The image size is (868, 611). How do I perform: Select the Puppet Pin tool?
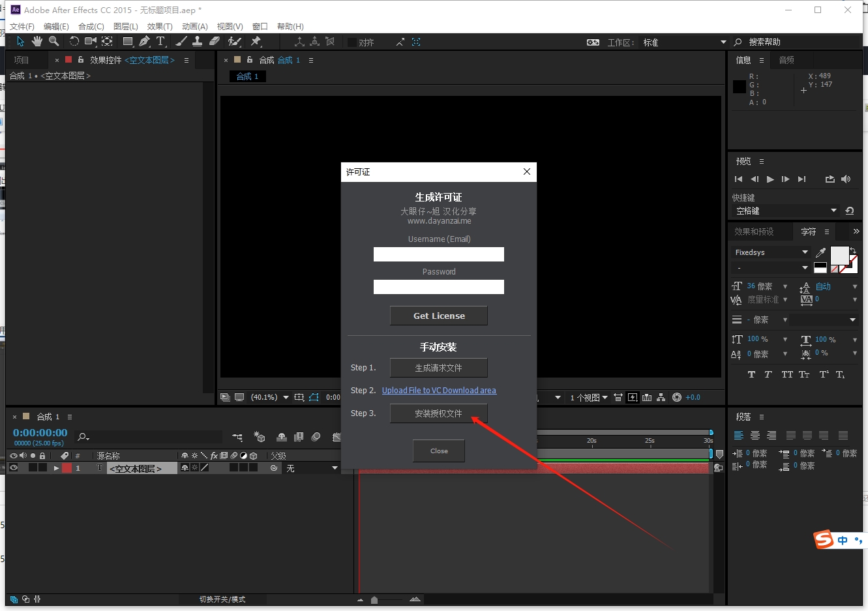[x=256, y=42]
